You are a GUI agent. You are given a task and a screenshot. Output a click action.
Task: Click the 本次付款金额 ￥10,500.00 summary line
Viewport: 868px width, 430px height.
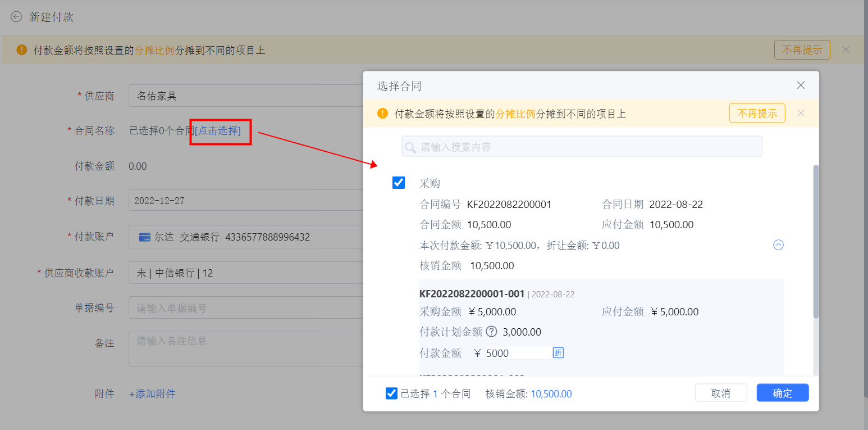tap(519, 246)
